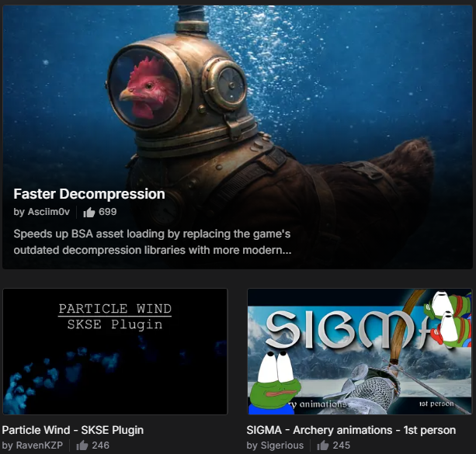476x454 pixels.
Task: Open the Particle Wind SKSE Plugin thumbnail
Action: [x=115, y=352]
